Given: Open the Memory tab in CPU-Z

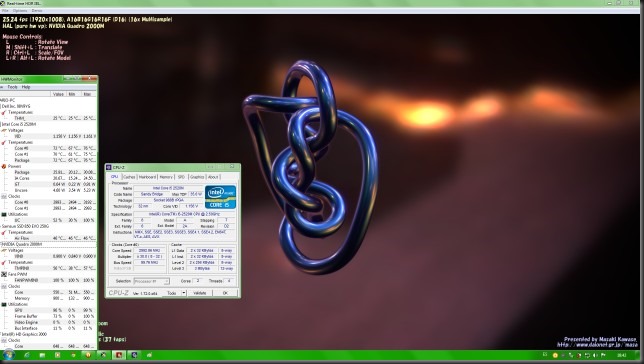Looking at the screenshot, I should coord(166,177).
